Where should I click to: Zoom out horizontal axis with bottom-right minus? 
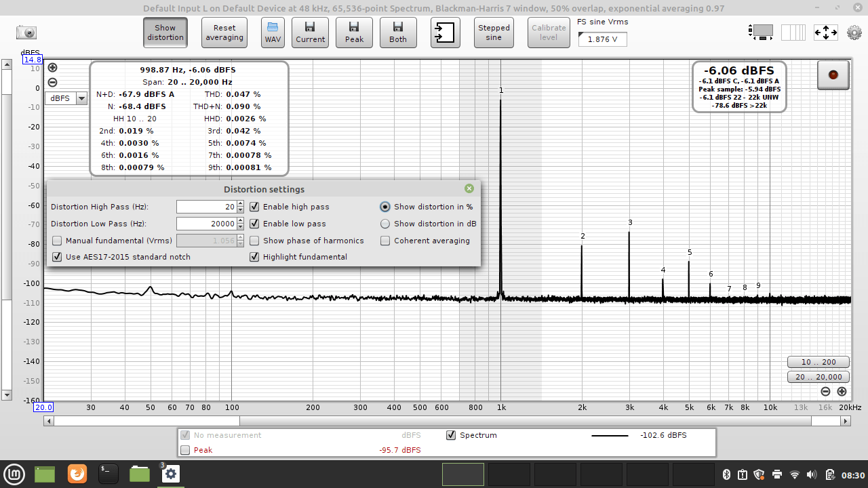[x=825, y=392]
